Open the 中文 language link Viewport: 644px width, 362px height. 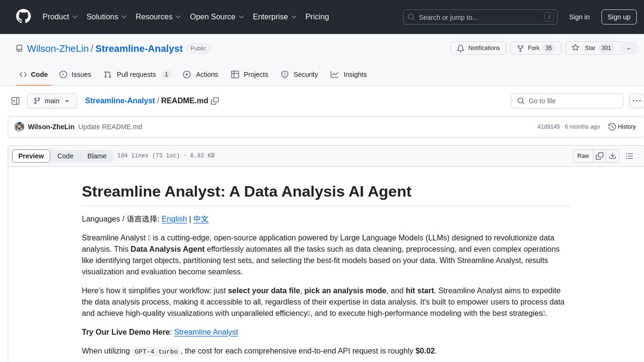tap(201, 219)
